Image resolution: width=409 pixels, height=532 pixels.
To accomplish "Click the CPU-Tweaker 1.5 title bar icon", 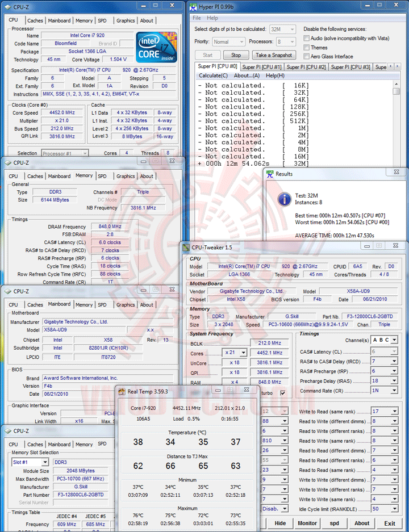I will [x=186, y=248].
